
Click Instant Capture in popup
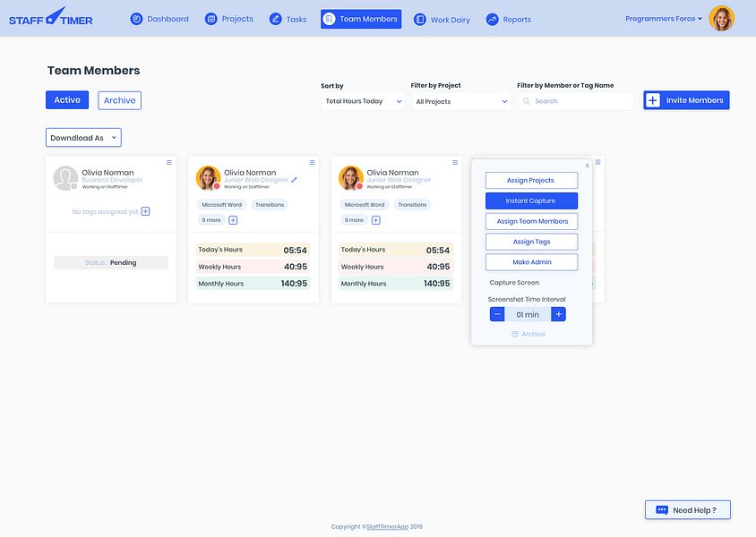[531, 200]
